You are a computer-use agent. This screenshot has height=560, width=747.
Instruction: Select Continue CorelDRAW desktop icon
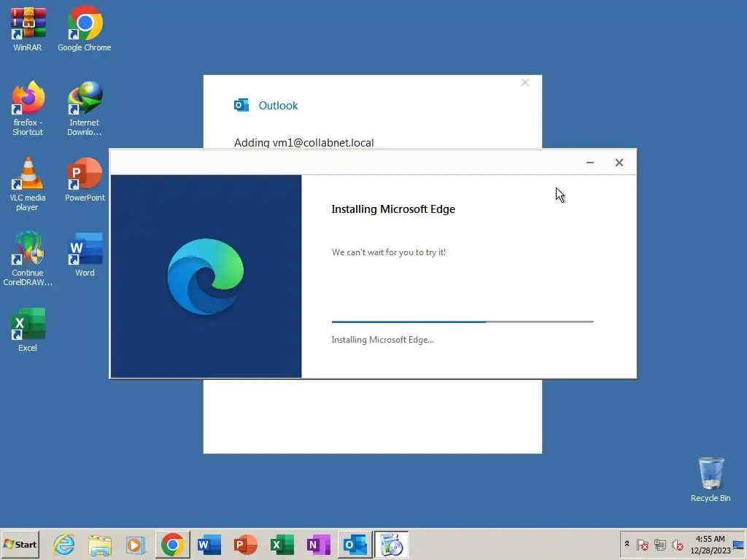(x=28, y=259)
